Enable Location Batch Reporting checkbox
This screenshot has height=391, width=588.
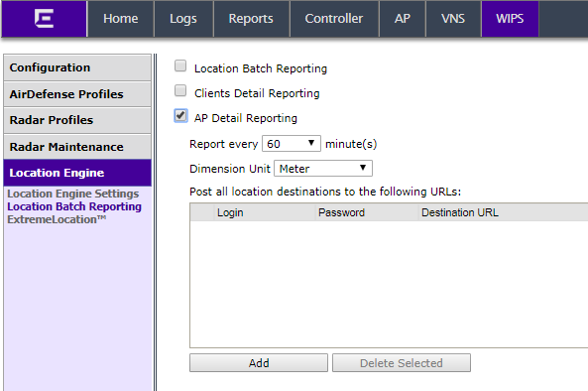pos(180,65)
